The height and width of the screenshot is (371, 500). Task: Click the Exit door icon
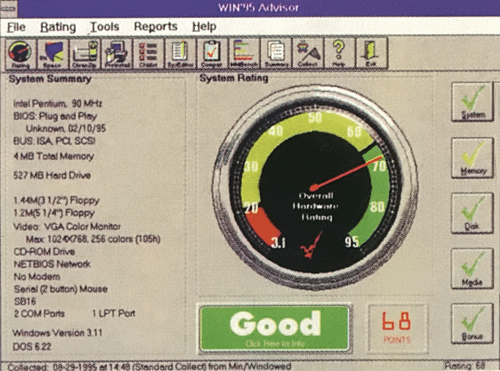(372, 53)
